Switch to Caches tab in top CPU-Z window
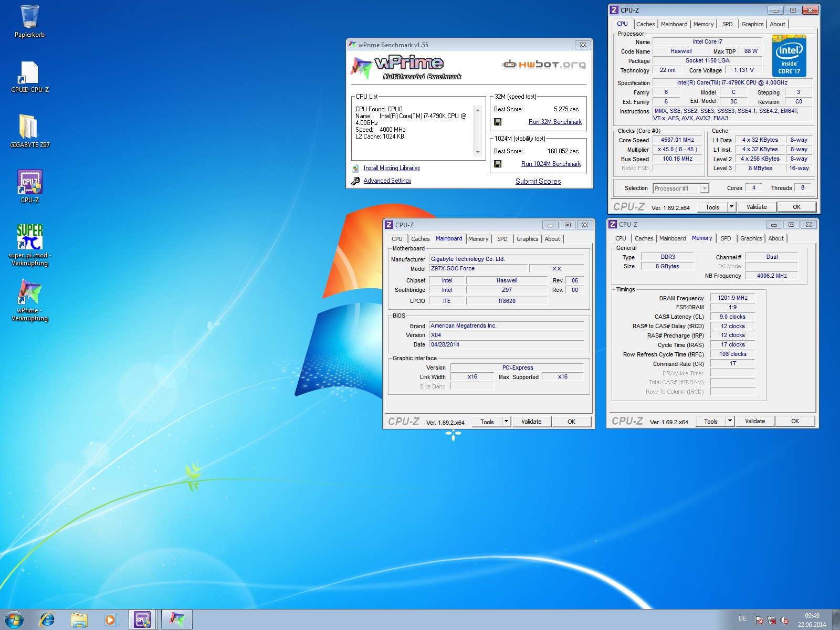840x630 pixels. pyautogui.click(x=645, y=24)
